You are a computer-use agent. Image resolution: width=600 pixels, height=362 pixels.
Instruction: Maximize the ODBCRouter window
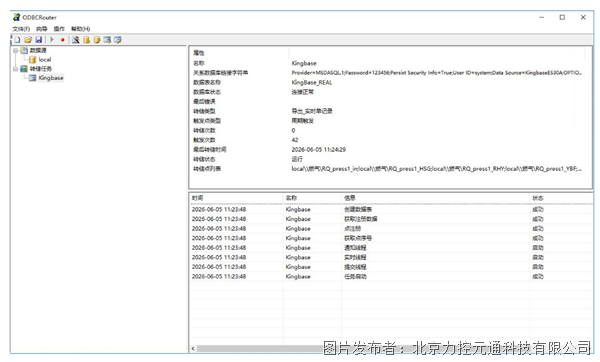click(x=562, y=17)
